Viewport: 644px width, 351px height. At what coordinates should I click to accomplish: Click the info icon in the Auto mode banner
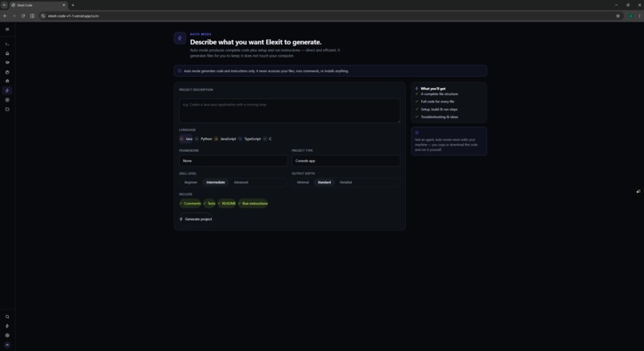click(180, 70)
